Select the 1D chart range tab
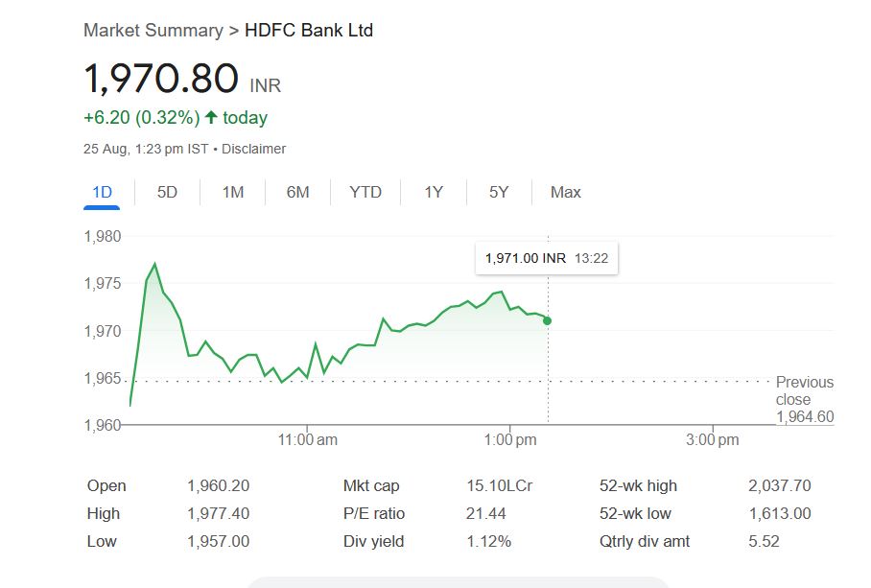This screenshot has width=871, height=588. 102,192
